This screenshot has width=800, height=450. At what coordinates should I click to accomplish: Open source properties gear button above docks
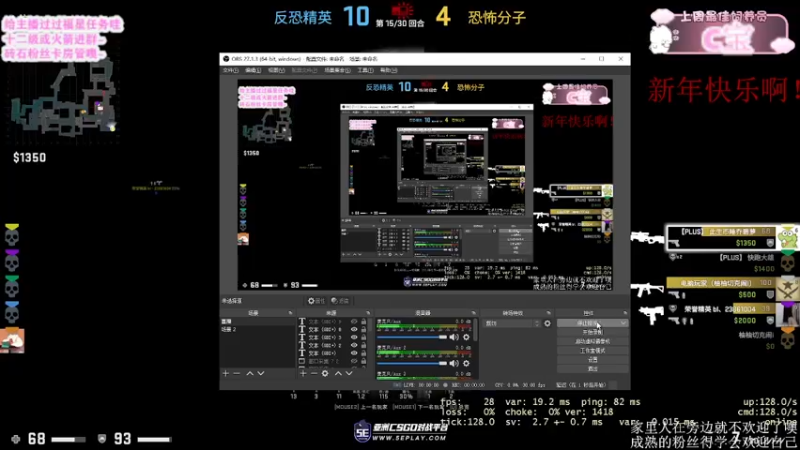tap(316, 301)
